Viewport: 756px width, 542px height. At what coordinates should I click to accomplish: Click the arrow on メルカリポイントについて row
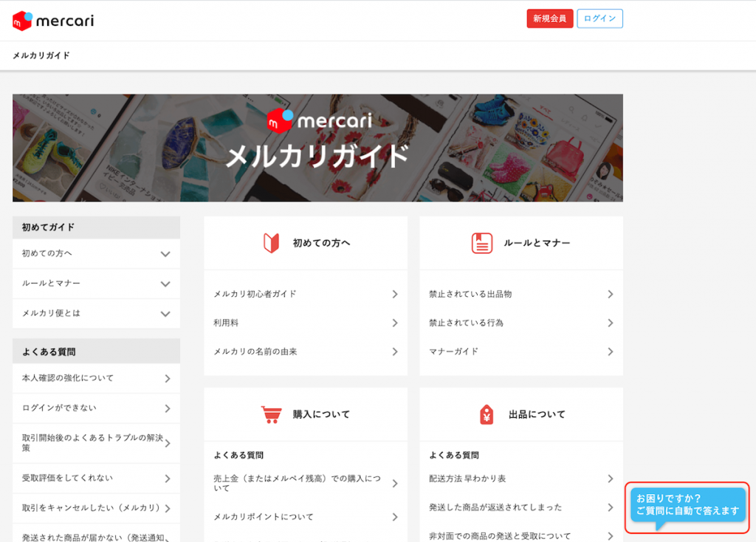click(395, 517)
